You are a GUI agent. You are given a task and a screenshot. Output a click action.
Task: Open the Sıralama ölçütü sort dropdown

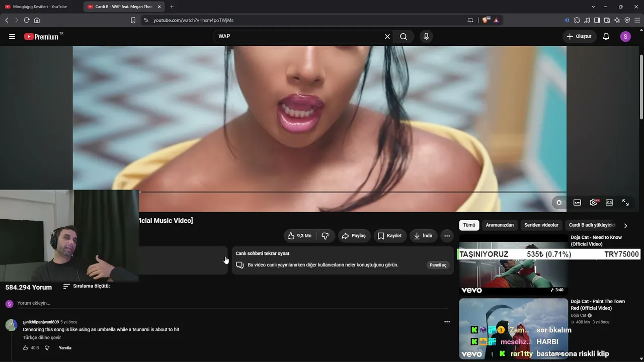point(87,286)
